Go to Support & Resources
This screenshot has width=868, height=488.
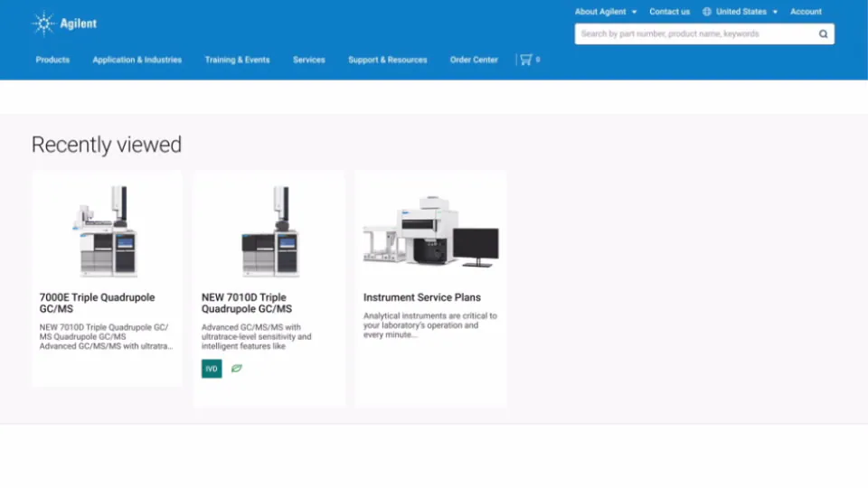click(387, 60)
